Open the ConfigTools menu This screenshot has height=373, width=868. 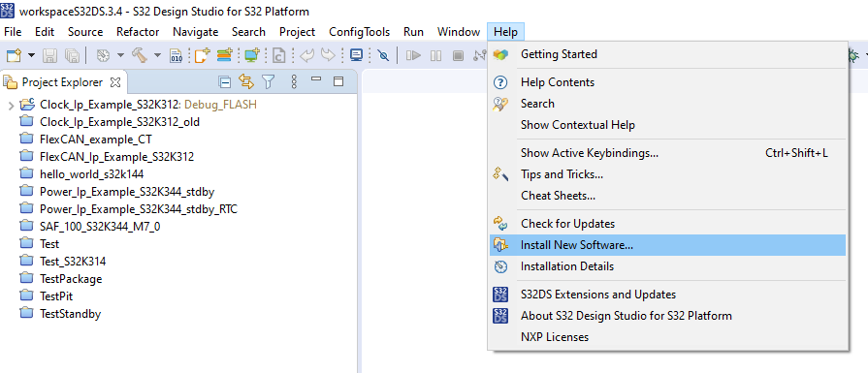[x=359, y=32]
